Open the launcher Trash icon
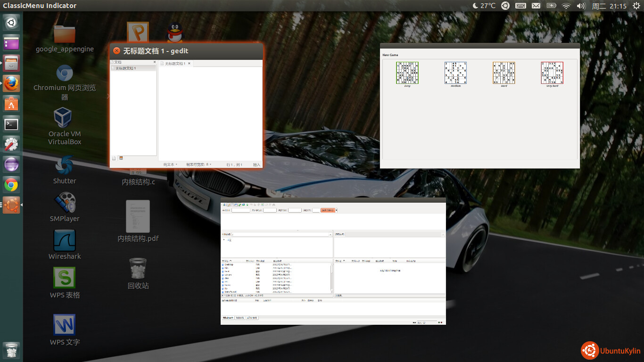The image size is (644, 362). click(x=11, y=350)
